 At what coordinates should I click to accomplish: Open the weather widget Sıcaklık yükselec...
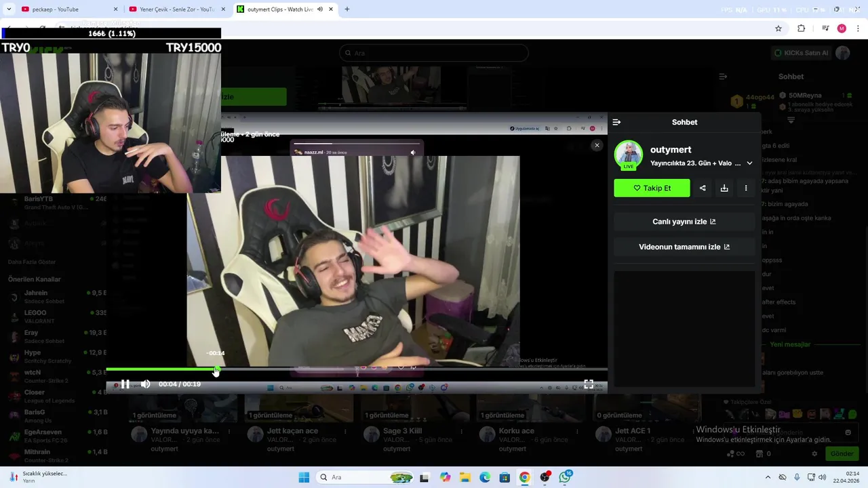pos(37,477)
